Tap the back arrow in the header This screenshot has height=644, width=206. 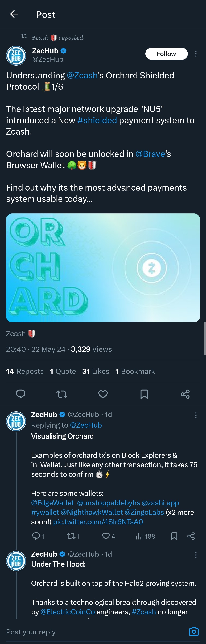14,14
